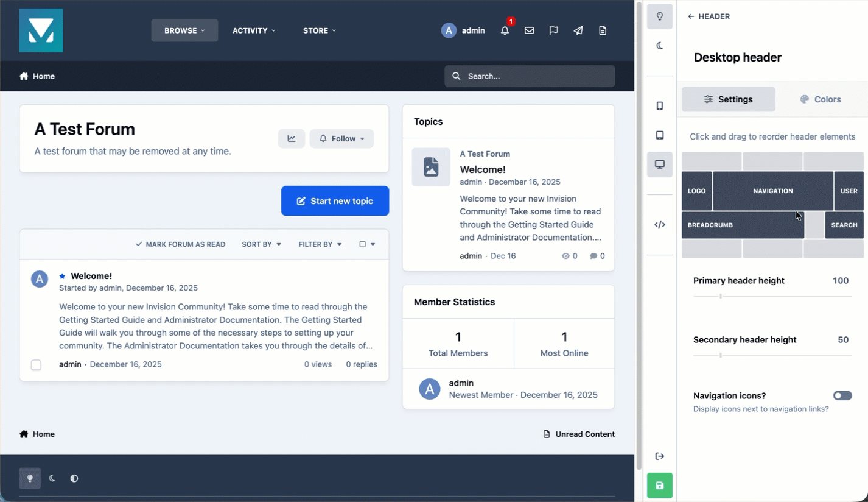This screenshot has height=502, width=868.
Task: Click the admin avatar in Member Statistics
Action: click(430, 389)
